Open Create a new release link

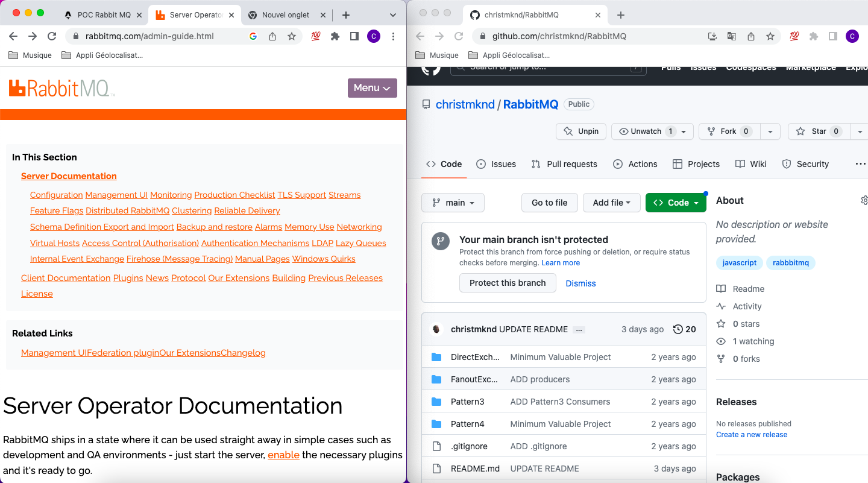pyautogui.click(x=752, y=435)
